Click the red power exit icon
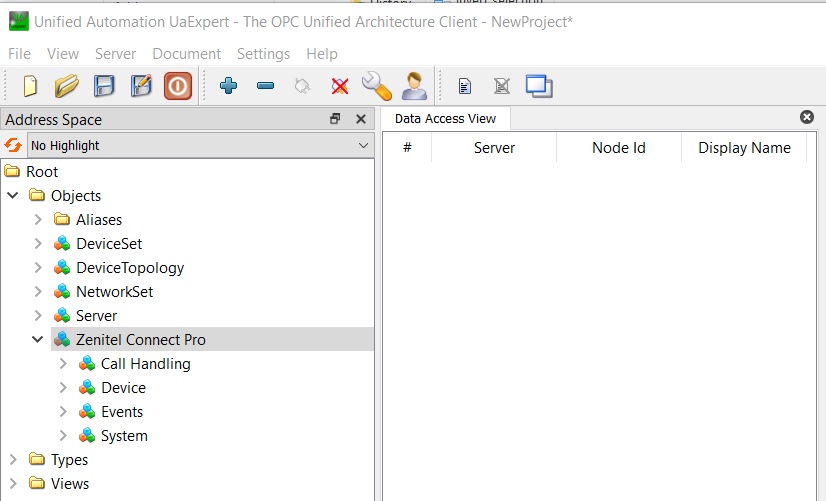 point(178,86)
